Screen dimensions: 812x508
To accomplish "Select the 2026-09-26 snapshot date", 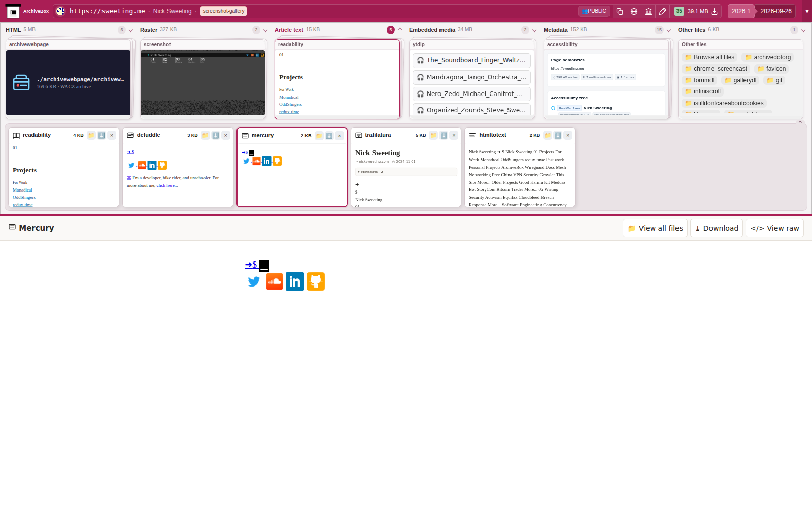I will [775, 11].
